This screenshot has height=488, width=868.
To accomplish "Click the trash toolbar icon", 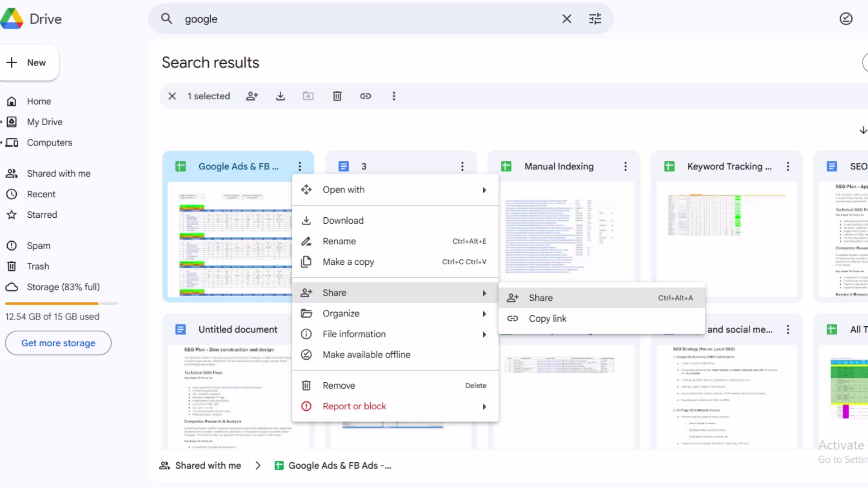I will (x=337, y=96).
